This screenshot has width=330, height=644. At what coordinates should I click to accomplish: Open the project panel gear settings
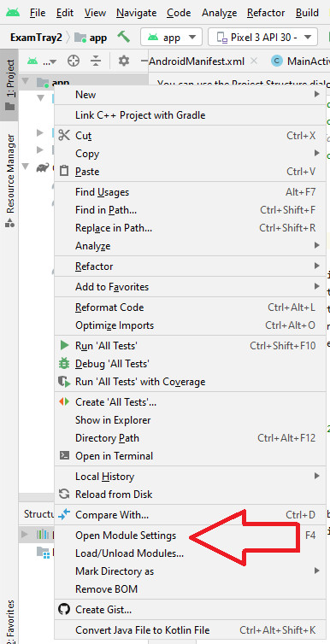124,61
